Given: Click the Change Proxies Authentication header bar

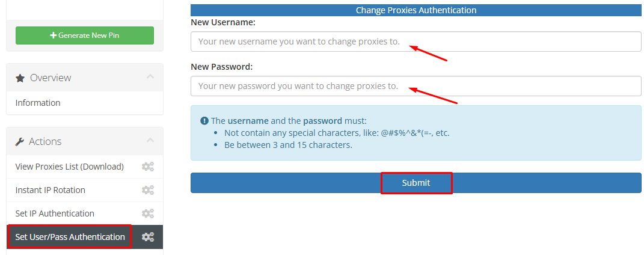Looking at the screenshot, I should click(x=416, y=10).
